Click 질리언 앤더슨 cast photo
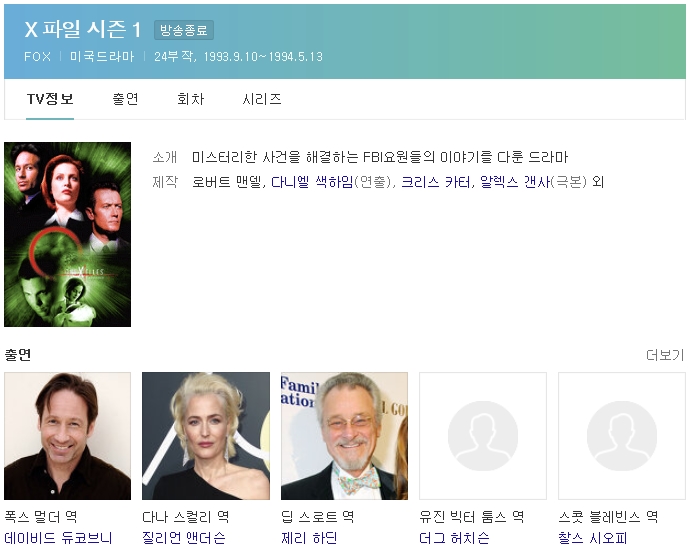The height and width of the screenshot is (554, 690). 205,436
